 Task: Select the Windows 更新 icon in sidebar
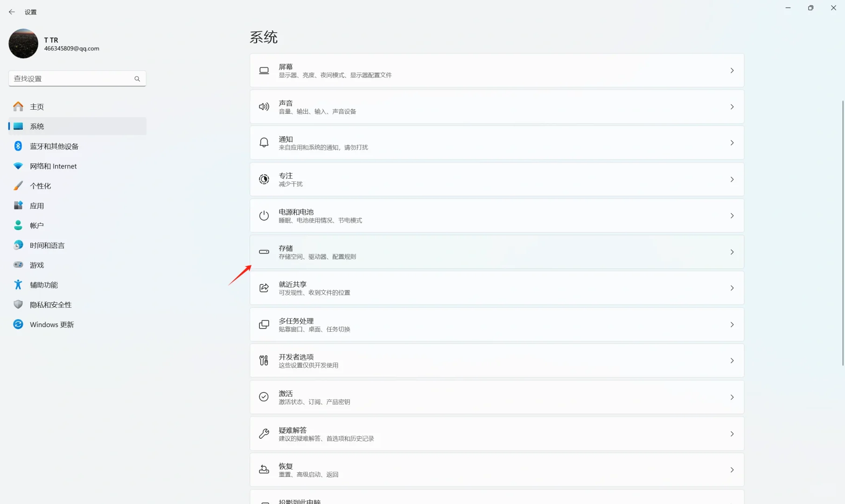point(18,324)
